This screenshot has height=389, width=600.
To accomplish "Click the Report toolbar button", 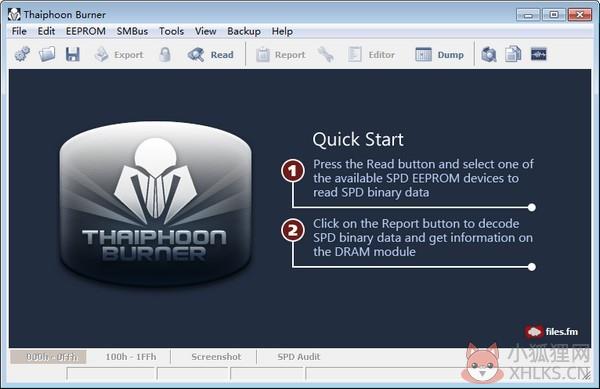I will point(280,55).
